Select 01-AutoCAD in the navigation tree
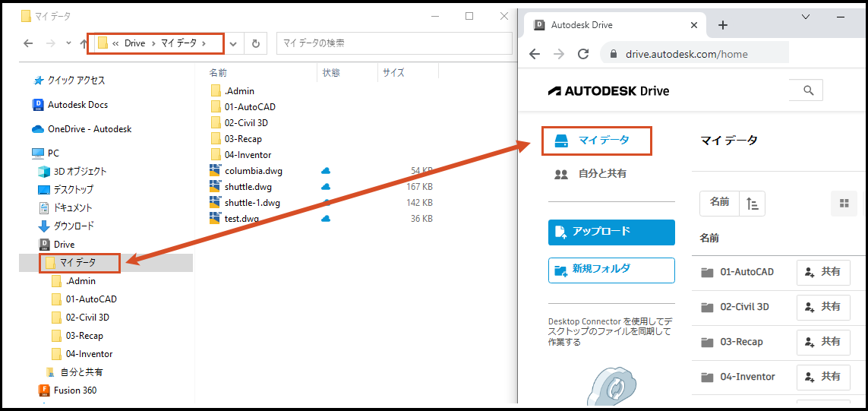 pyautogui.click(x=84, y=299)
